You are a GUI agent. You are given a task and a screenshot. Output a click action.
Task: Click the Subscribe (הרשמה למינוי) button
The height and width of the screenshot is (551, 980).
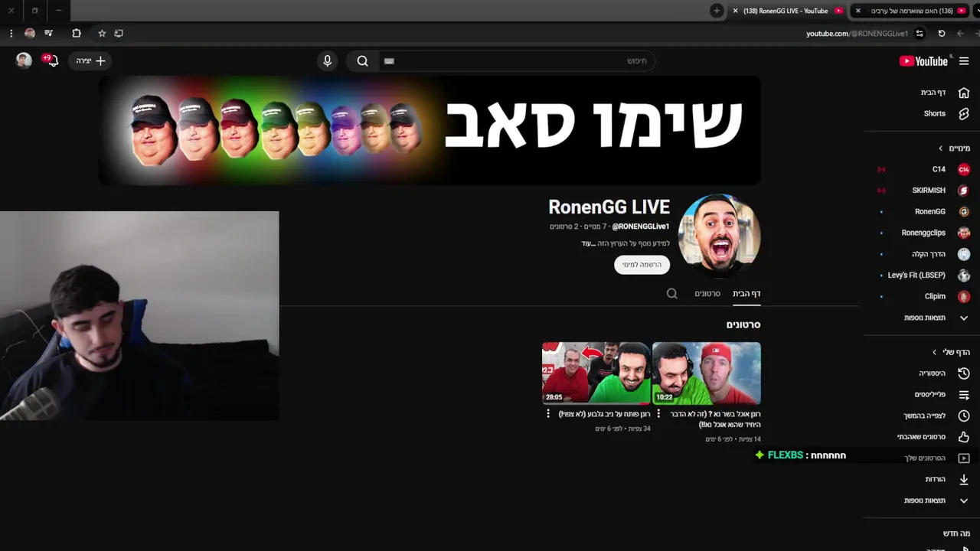click(x=642, y=265)
